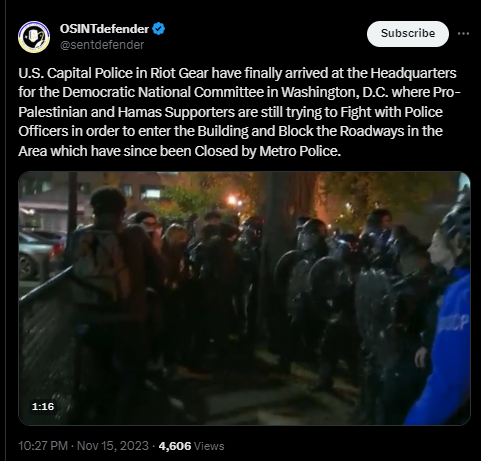The width and height of the screenshot is (481, 461).
Task: Click the parked car in the video frame
Action: [x=39, y=254]
